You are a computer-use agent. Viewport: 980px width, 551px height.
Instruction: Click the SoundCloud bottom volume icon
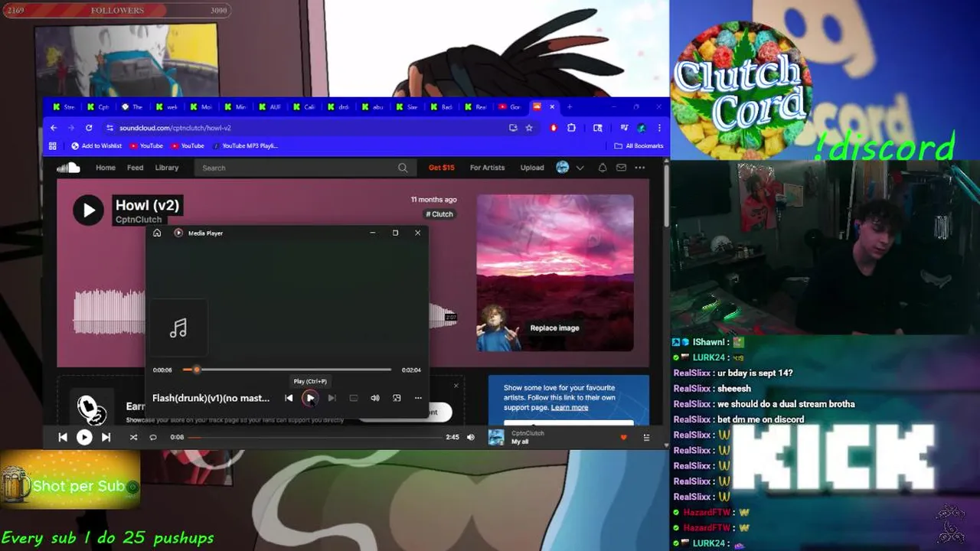pos(471,437)
